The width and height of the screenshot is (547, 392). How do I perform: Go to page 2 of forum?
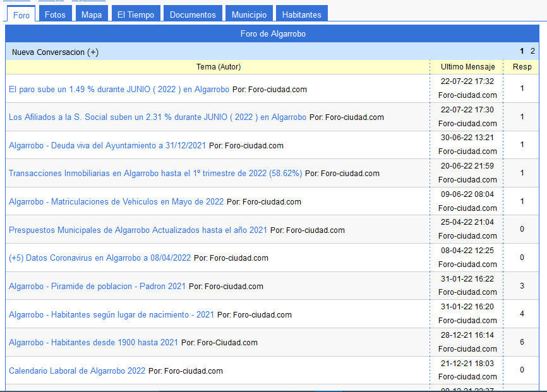click(x=532, y=51)
